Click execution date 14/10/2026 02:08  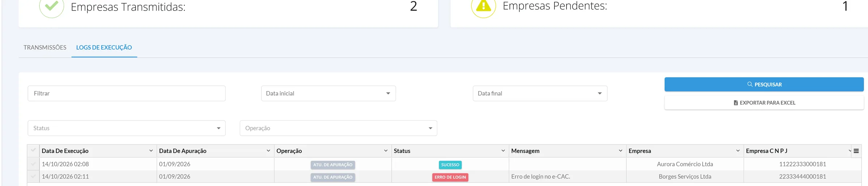click(x=65, y=164)
